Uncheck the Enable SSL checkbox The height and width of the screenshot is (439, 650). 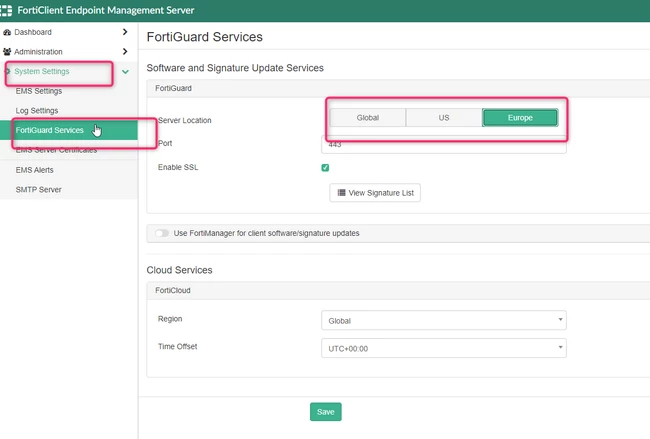[325, 167]
